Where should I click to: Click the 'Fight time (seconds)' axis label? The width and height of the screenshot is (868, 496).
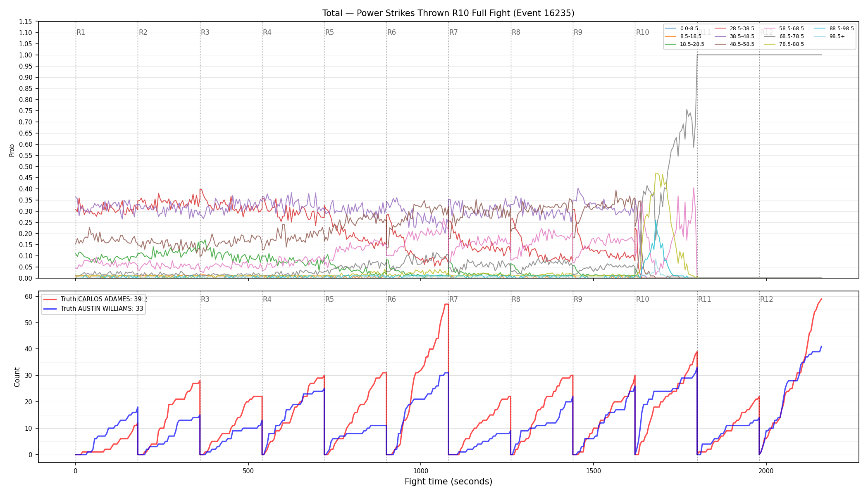pyautogui.click(x=448, y=482)
